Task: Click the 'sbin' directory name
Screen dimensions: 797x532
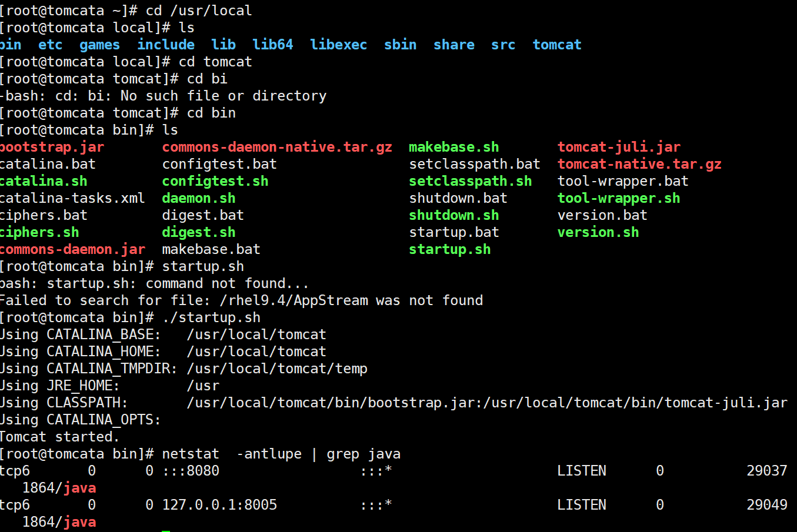Action: (400, 45)
